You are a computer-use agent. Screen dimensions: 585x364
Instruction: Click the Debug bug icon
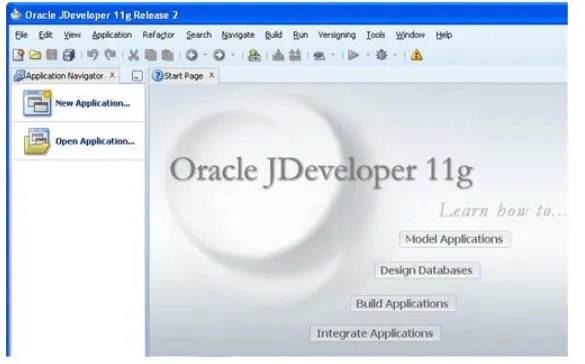pos(381,55)
